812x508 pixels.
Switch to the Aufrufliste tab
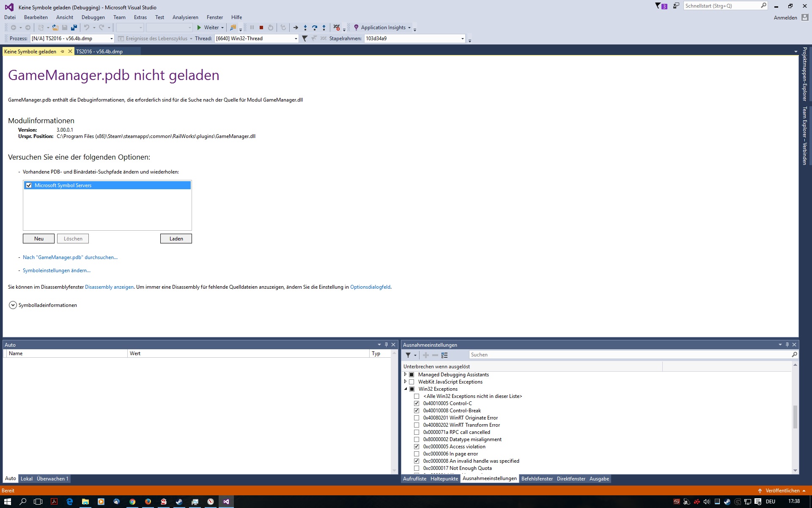pos(414,479)
